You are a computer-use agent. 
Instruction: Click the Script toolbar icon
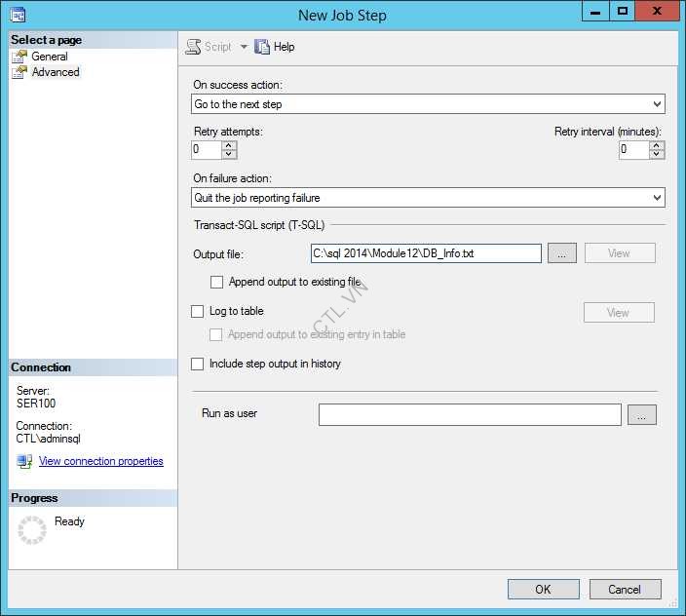click(x=193, y=47)
